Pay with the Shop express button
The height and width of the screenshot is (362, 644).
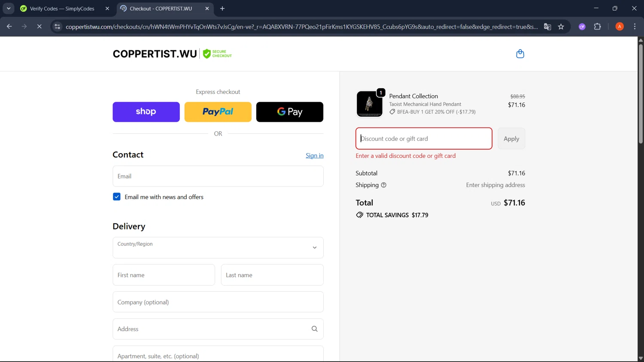tap(146, 112)
